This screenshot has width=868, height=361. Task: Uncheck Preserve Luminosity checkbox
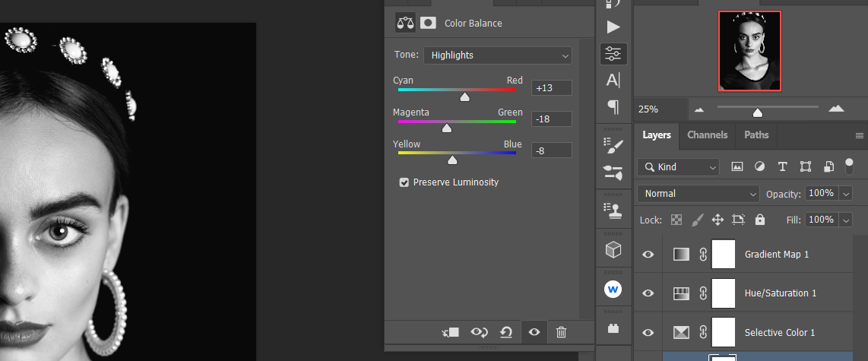pyautogui.click(x=404, y=182)
